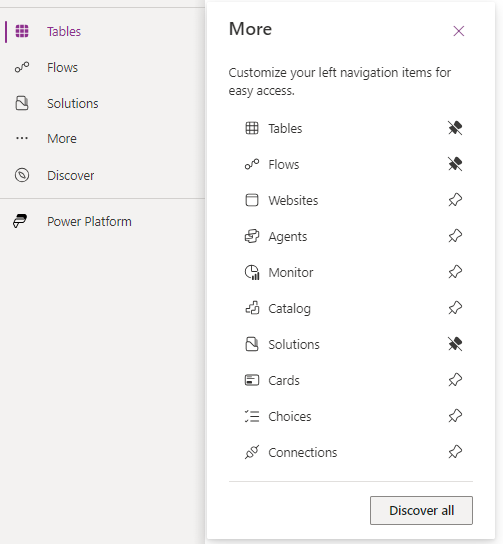Close the More panel
Image resolution: width=503 pixels, height=544 pixels.
459,31
